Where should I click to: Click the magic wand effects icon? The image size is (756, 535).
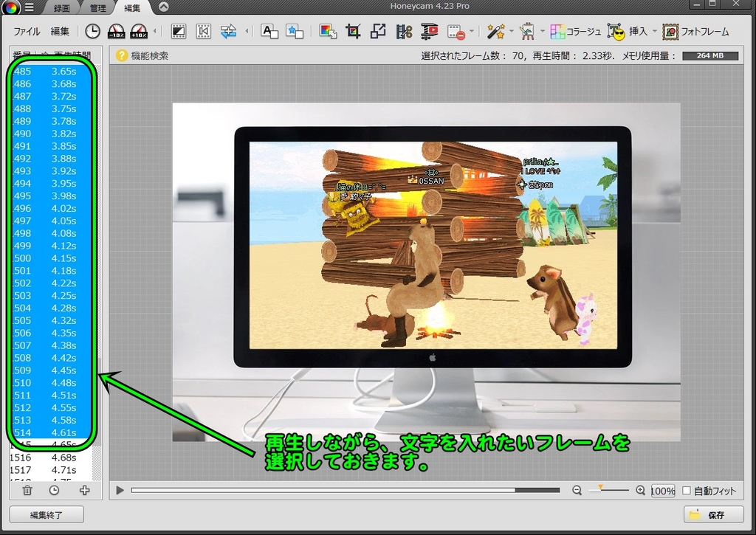[495, 31]
